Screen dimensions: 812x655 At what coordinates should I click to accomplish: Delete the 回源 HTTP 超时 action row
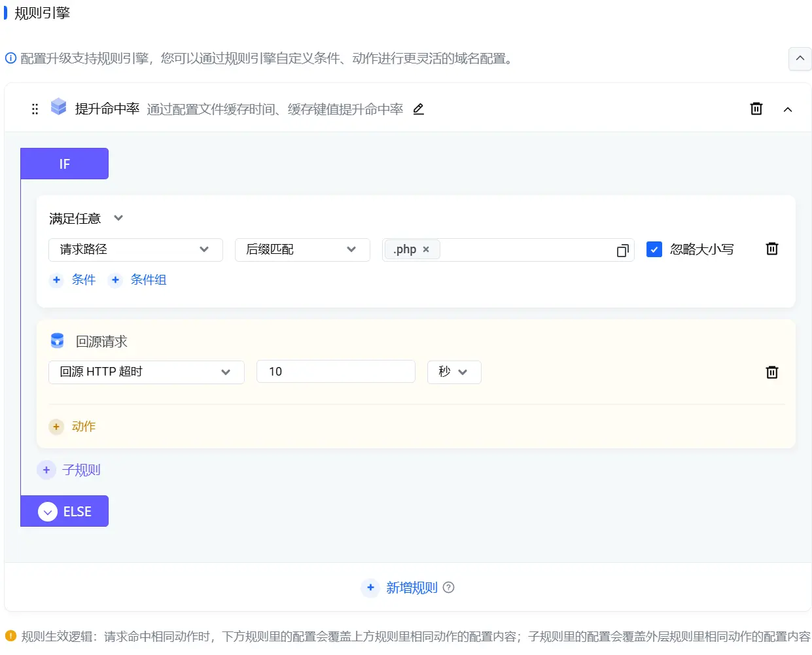click(x=772, y=372)
